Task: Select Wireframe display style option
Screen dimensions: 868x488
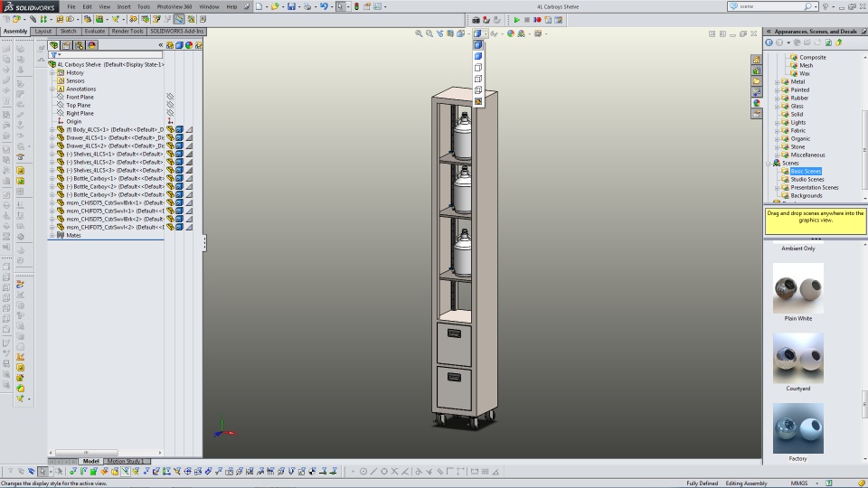Action: point(478,89)
